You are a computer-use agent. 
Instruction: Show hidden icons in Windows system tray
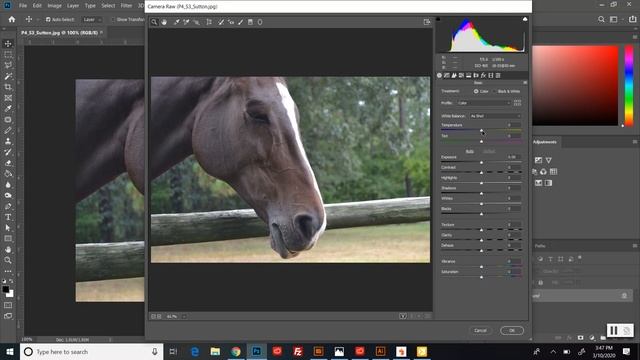click(x=553, y=351)
